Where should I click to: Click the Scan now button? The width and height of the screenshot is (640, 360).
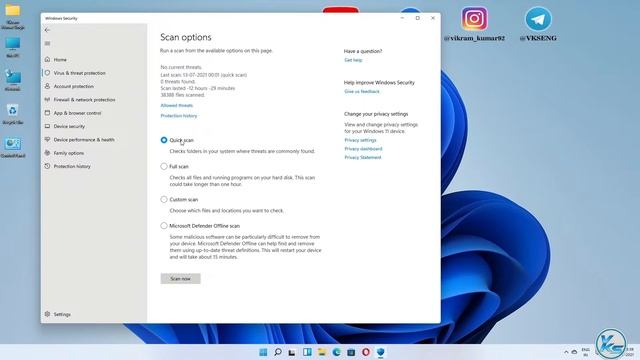(180, 278)
